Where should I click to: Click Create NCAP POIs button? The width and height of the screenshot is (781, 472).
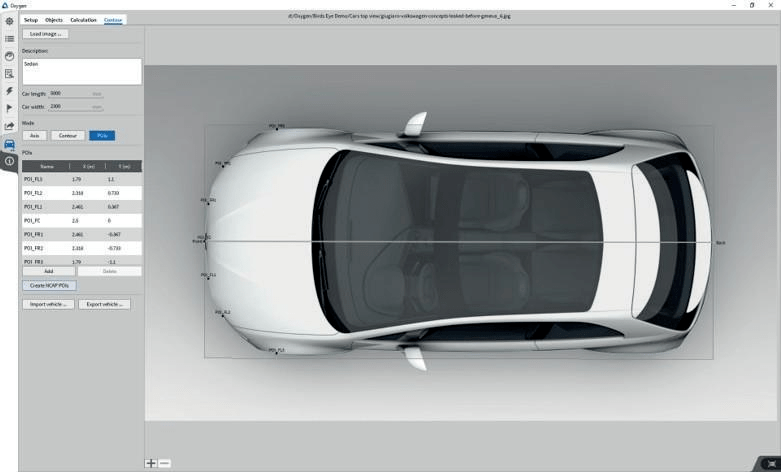tap(49, 285)
